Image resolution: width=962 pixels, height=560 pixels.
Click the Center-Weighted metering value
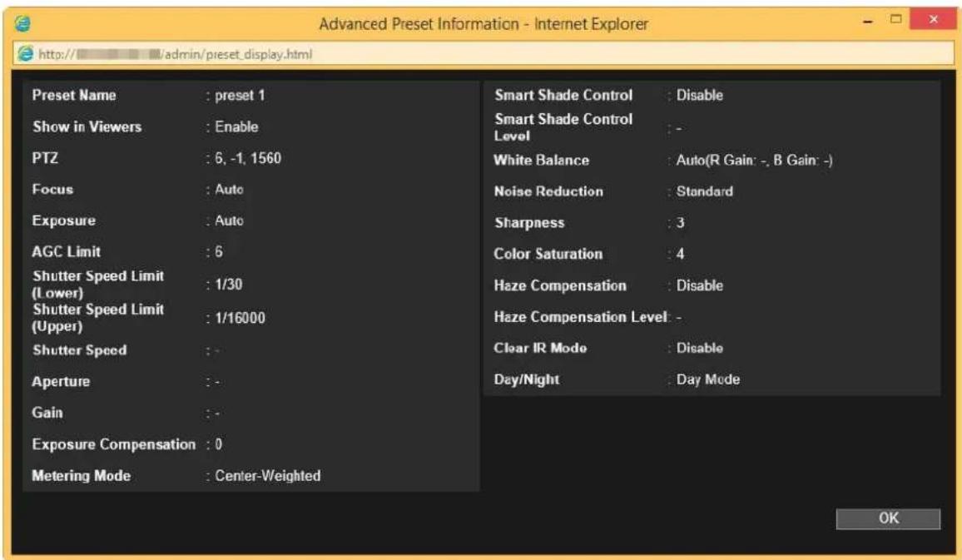267,476
